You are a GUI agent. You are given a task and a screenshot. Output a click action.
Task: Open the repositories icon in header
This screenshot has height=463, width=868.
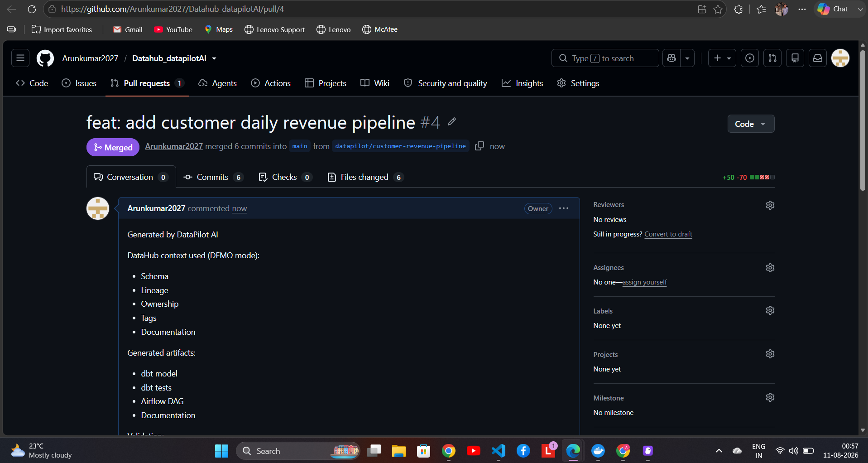pos(795,58)
